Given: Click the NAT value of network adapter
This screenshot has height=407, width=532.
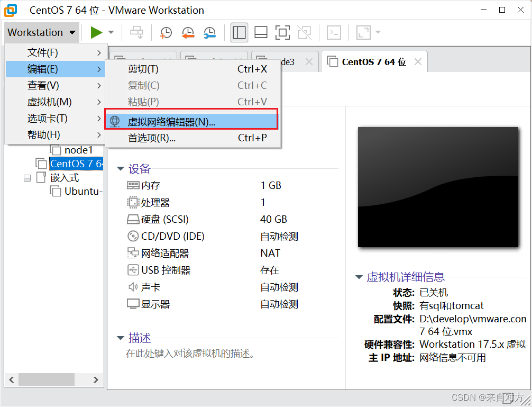Looking at the screenshot, I should tap(270, 253).
